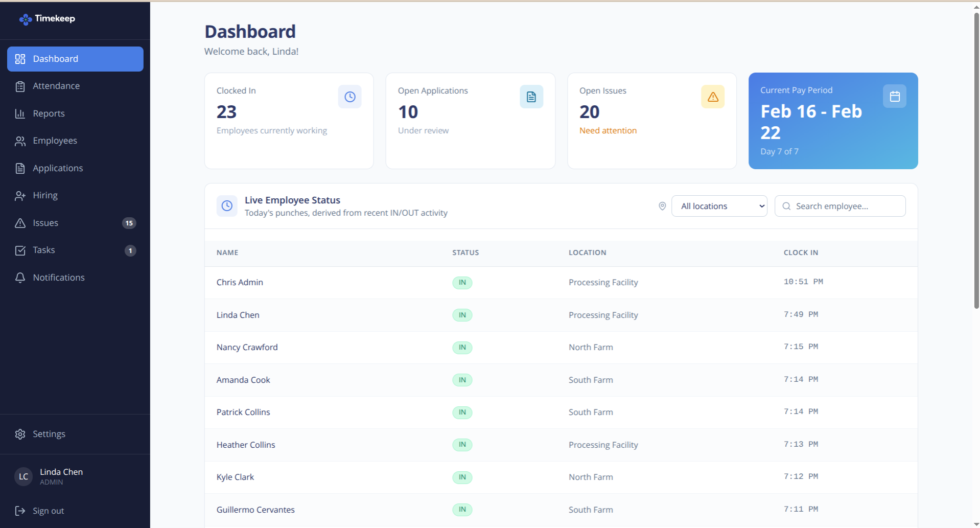Image resolution: width=980 pixels, height=528 pixels.
Task: Select the Attendance clipboard icon
Action: pos(20,86)
